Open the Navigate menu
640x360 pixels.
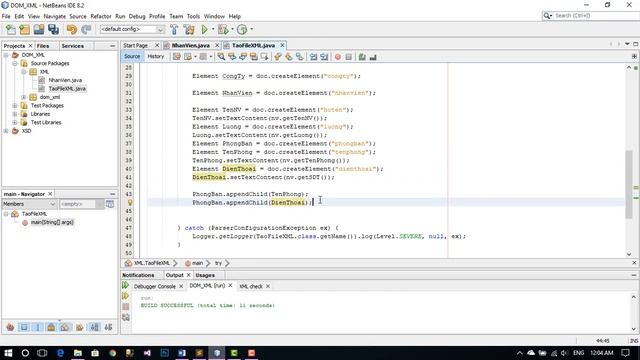click(55, 16)
